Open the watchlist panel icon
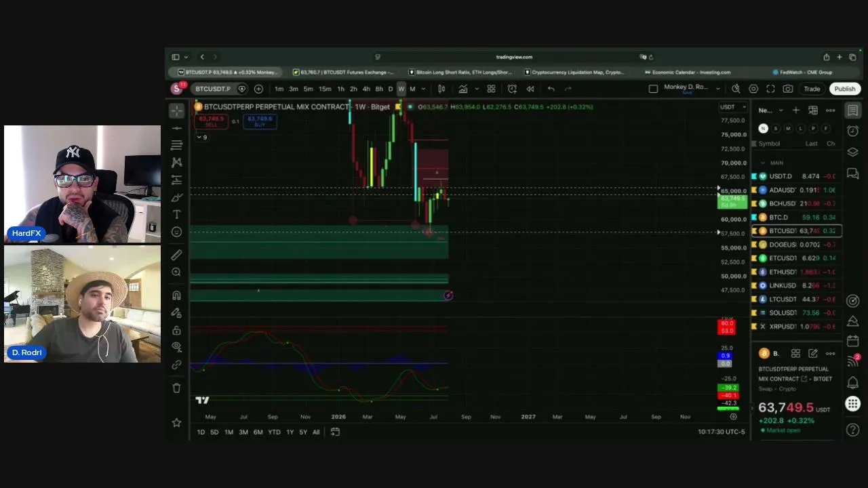The image size is (868, 488). pos(853,110)
